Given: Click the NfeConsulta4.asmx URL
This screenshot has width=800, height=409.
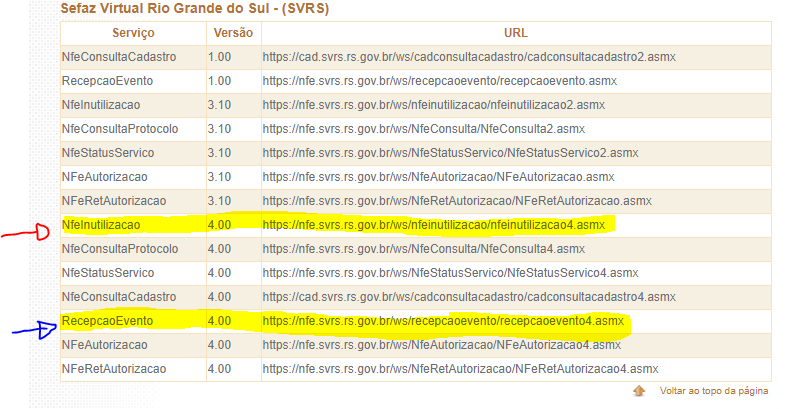Looking at the screenshot, I should (x=424, y=249).
